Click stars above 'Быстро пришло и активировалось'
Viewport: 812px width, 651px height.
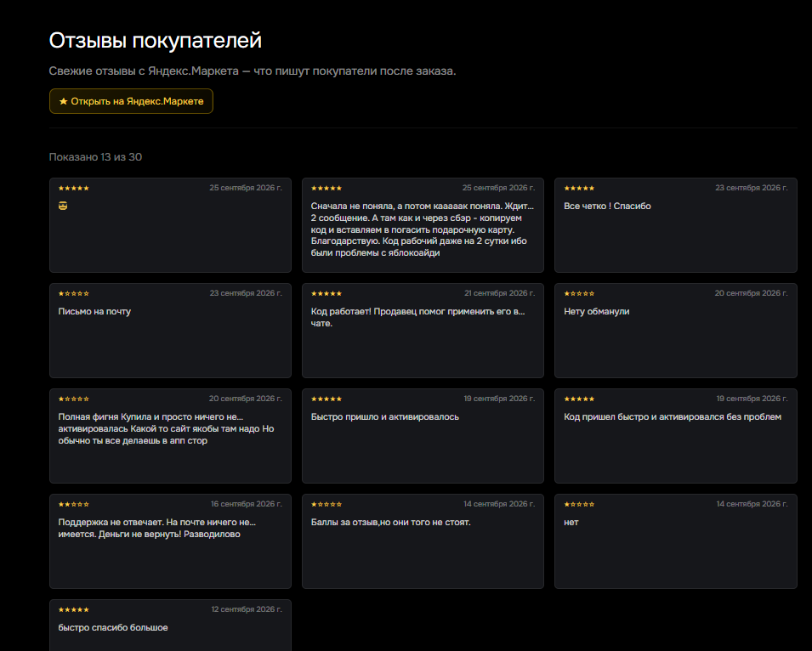pyautogui.click(x=327, y=399)
